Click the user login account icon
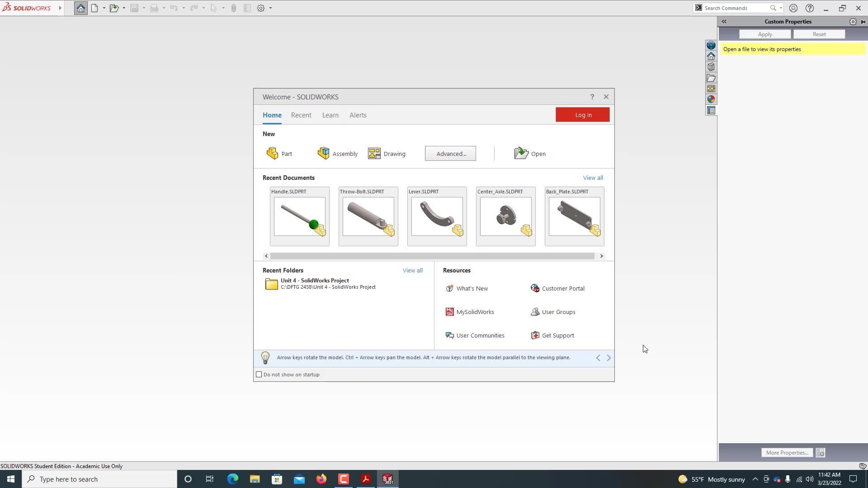Viewport: 868px width, 488px height. 793,8
